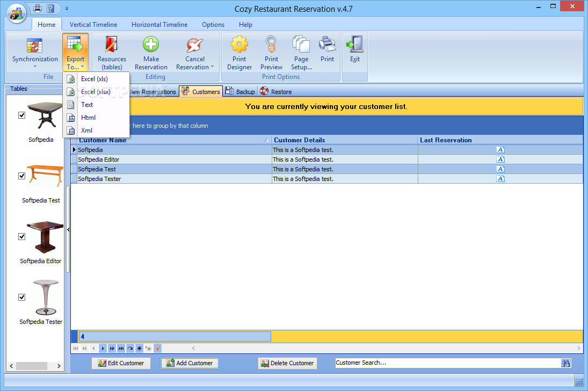
Task: Click the customer search binoculars icon
Action: click(565, 363)
